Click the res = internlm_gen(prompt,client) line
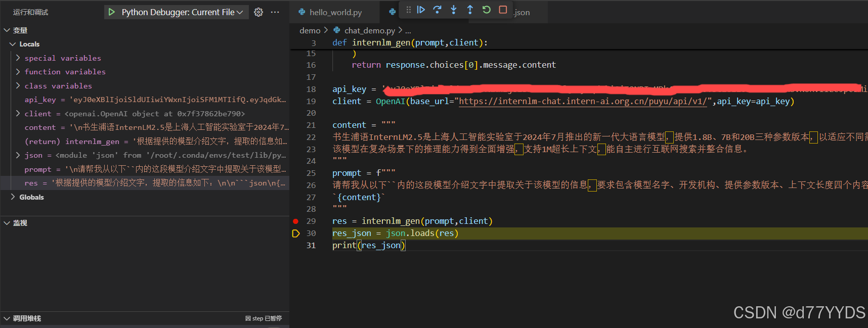This screenshot has height=328, width=868. pos(412,221)
